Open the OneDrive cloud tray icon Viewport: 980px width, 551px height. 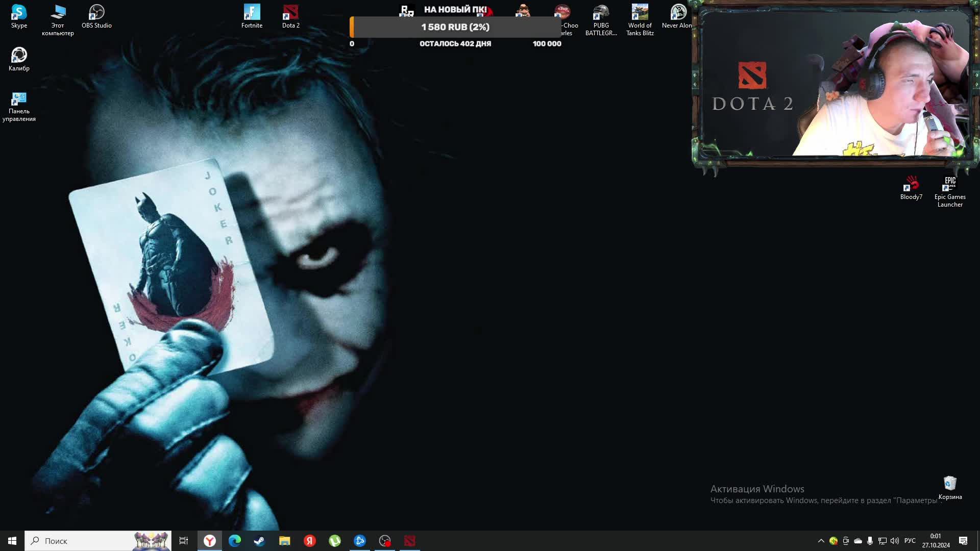858,541
